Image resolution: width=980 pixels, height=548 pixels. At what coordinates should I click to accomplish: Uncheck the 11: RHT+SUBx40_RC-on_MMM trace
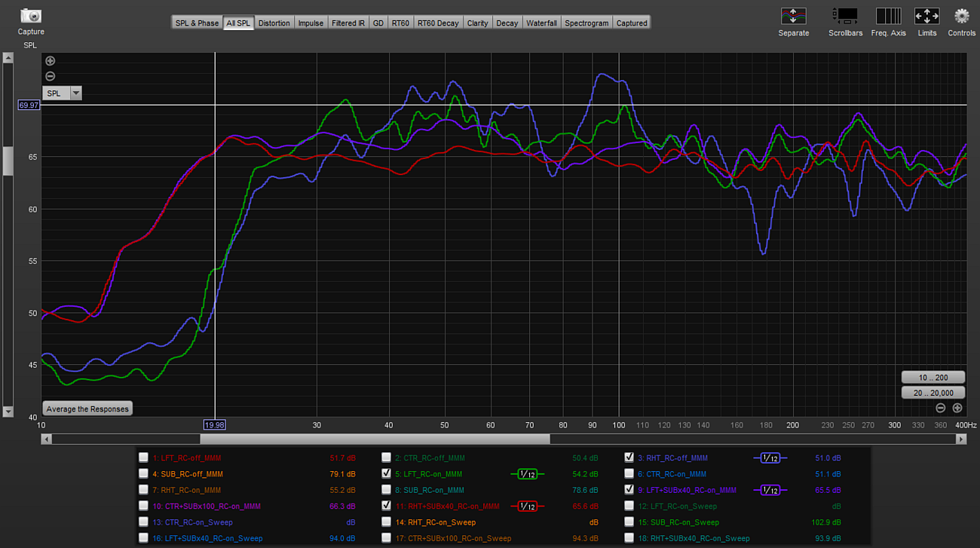click(386, 505)
